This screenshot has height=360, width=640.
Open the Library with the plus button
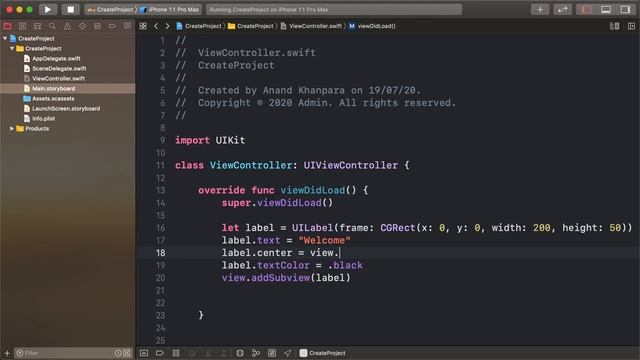[x=540, y=9]
